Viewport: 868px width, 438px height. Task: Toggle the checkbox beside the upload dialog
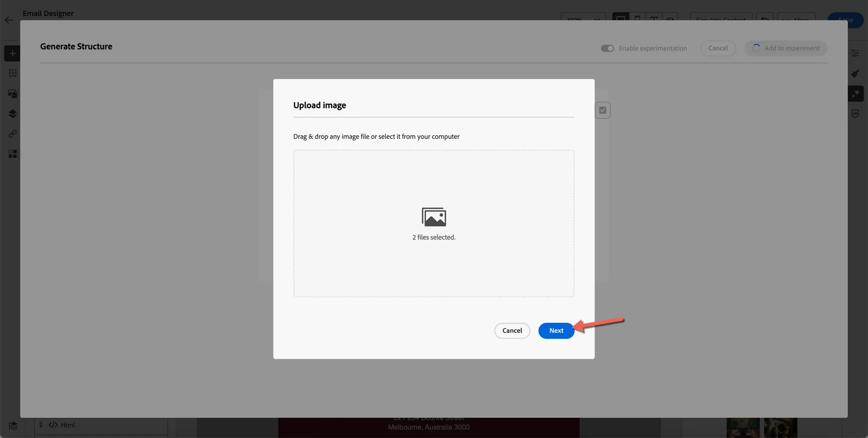click(603, 110)
